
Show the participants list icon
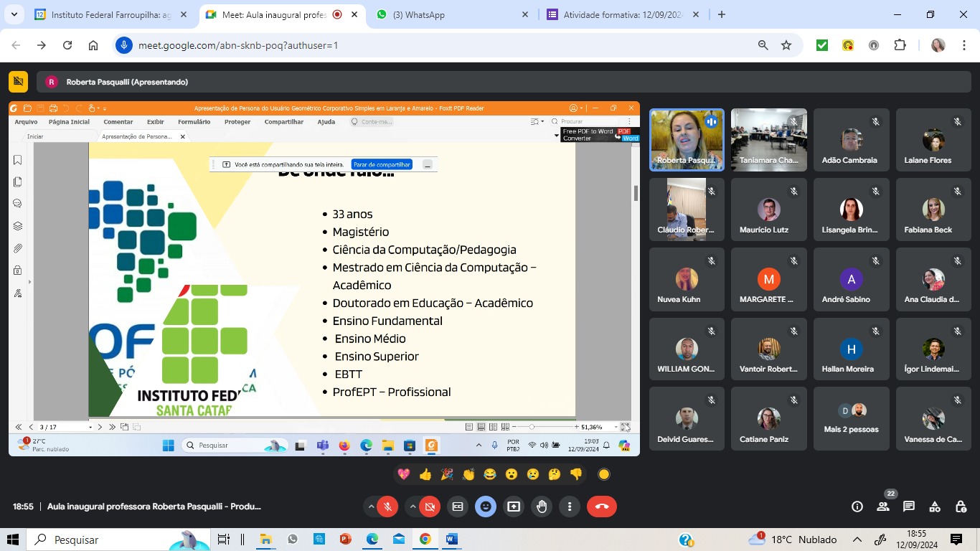[883, 507]
